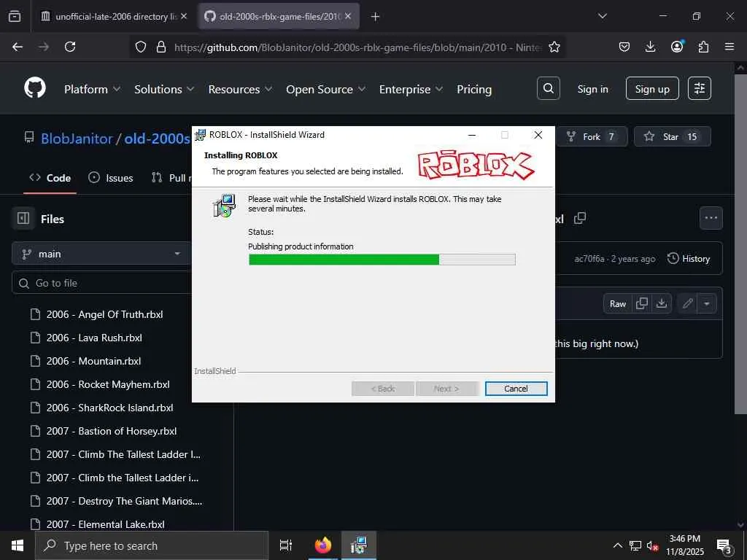747x560 pixels.
Task: Go back using Firefox back arrow
Action: (x=18, y=47)
